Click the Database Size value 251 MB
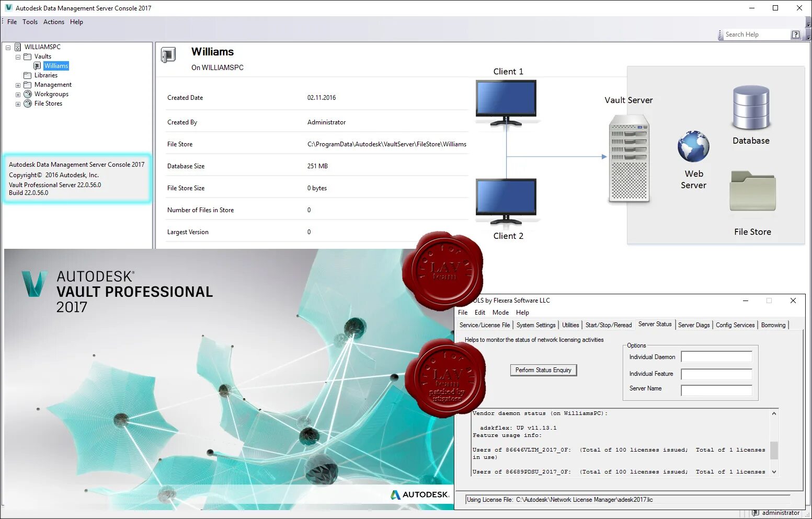The image size is (812, 519). pos(317,166)
